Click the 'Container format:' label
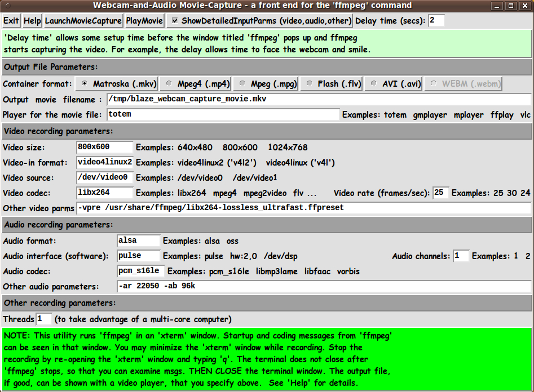Image resolution: width=534 pixels, height=392 pixels. coord(37,84)
